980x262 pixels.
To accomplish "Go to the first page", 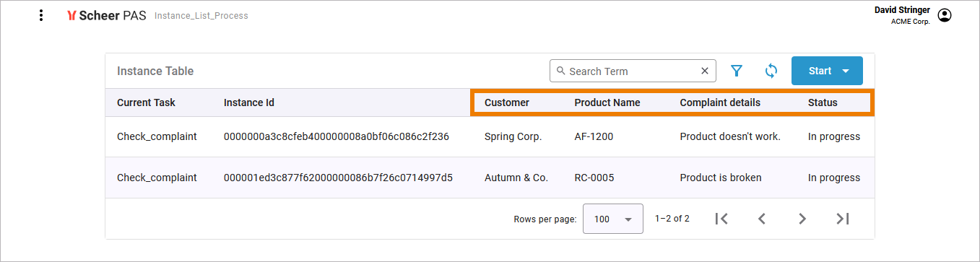I will click(x=721, y=219).
